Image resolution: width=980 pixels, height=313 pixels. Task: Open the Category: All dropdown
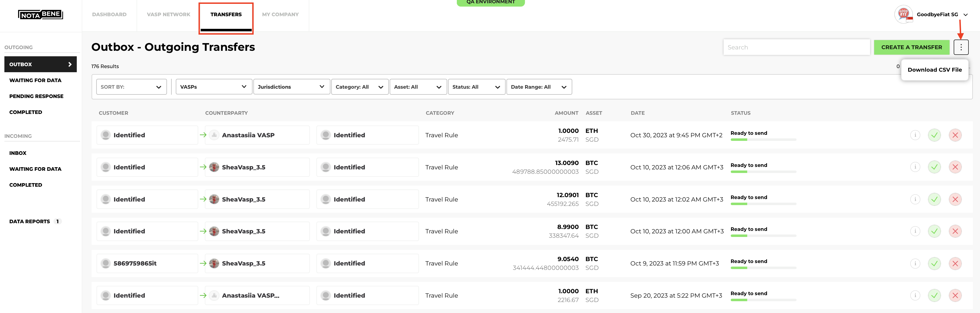point(360,87)
